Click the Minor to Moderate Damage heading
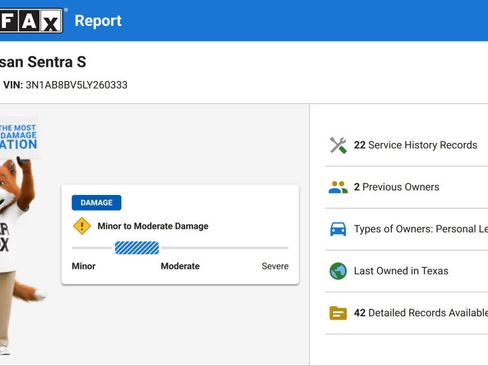The image size is (488, 366). (153, 226)
